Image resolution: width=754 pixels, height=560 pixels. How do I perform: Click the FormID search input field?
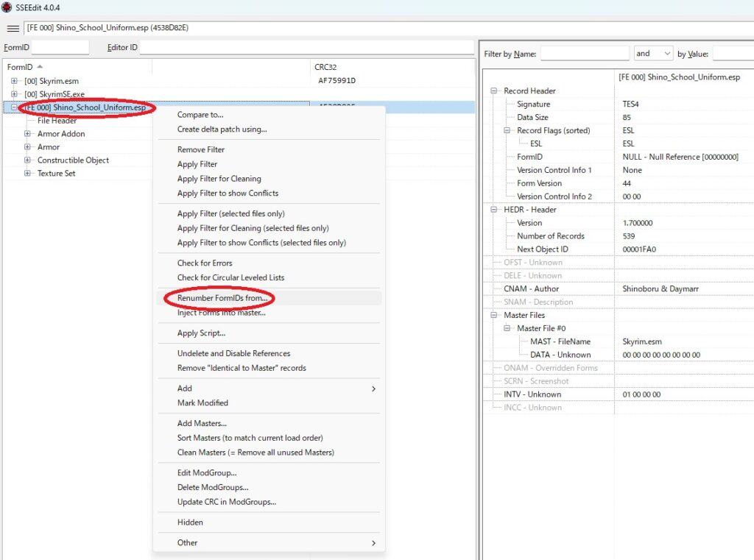pyautogui.click(x=61, y=48)
